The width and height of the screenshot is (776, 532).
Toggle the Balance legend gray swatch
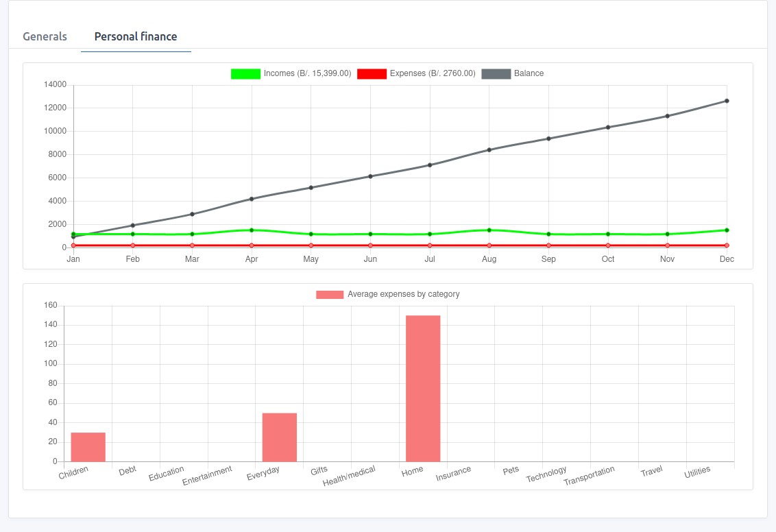click(x=496, y=74)
